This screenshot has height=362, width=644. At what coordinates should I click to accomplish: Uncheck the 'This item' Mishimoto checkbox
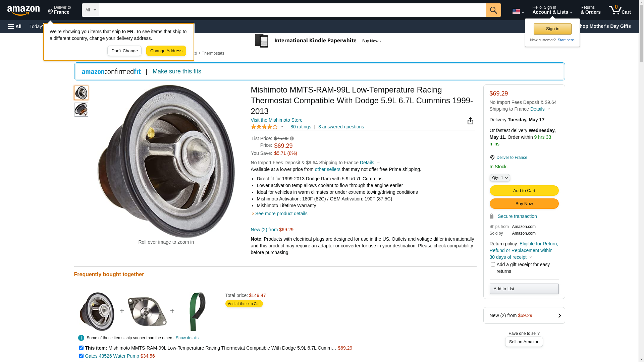[x=81, y=348]
